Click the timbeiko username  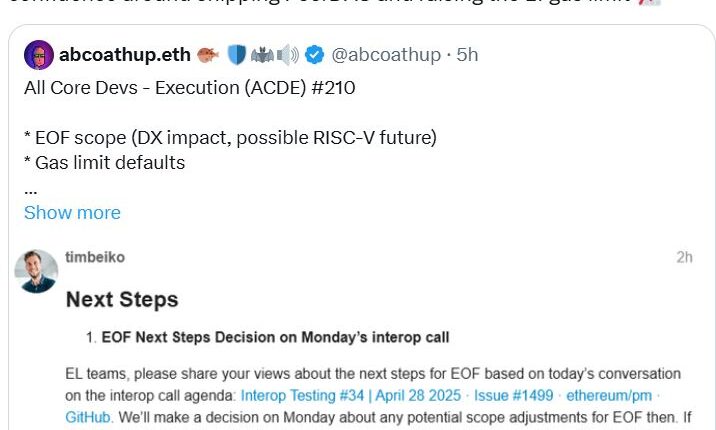[95, 257]
